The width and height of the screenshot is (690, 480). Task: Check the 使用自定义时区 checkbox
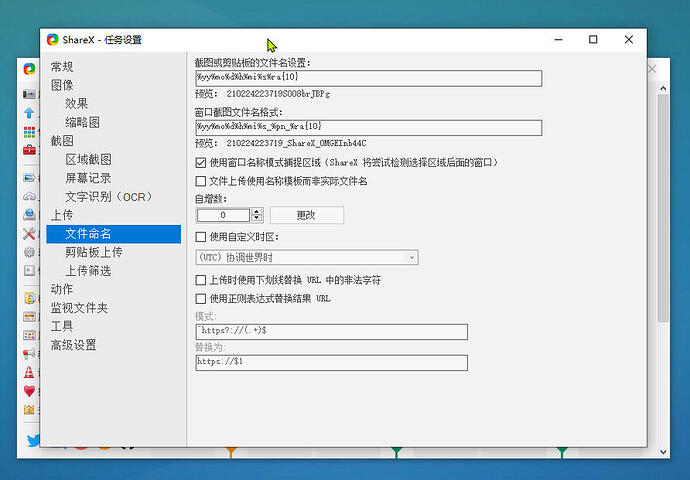tap(201, 237)
